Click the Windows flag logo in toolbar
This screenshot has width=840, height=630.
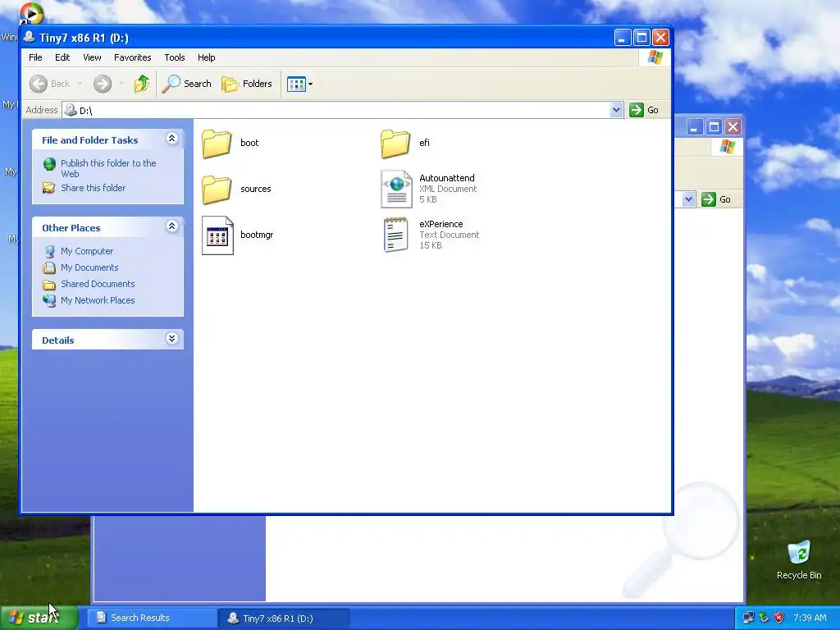click(655, 57)
